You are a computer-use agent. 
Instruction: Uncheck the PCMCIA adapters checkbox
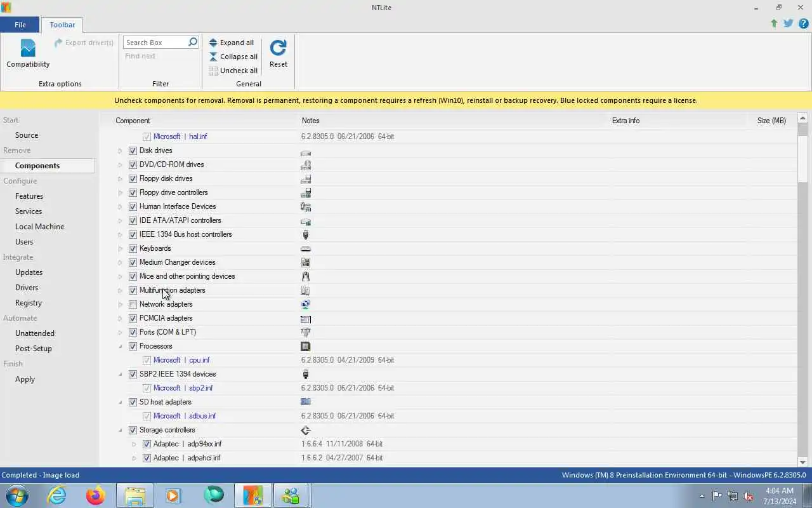(x=133, y=319)
